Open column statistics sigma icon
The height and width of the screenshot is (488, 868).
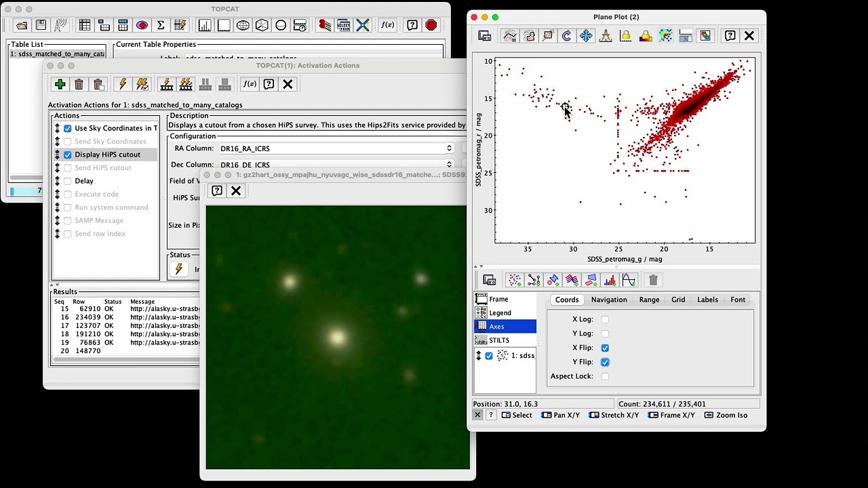[x=161, y=26]
